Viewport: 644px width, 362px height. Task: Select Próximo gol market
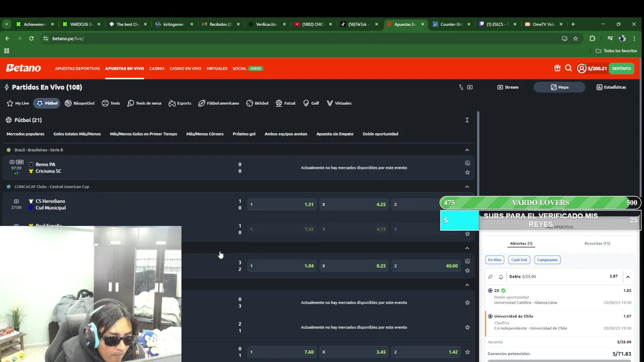click(244, 134)
